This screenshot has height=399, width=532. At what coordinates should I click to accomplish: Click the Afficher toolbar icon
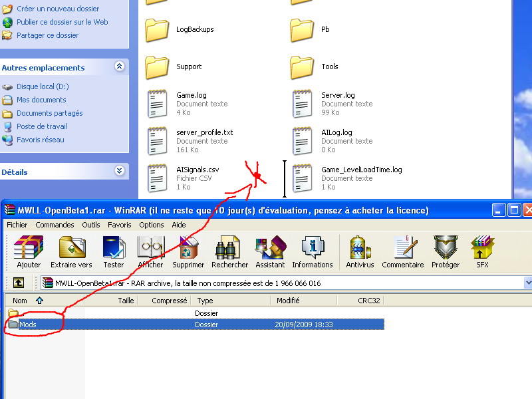[151, 252]
